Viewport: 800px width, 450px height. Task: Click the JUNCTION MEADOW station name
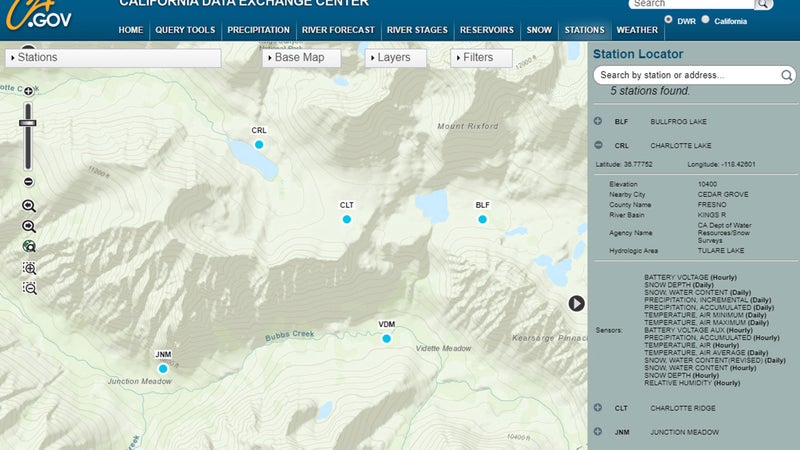tap(684, 432)
